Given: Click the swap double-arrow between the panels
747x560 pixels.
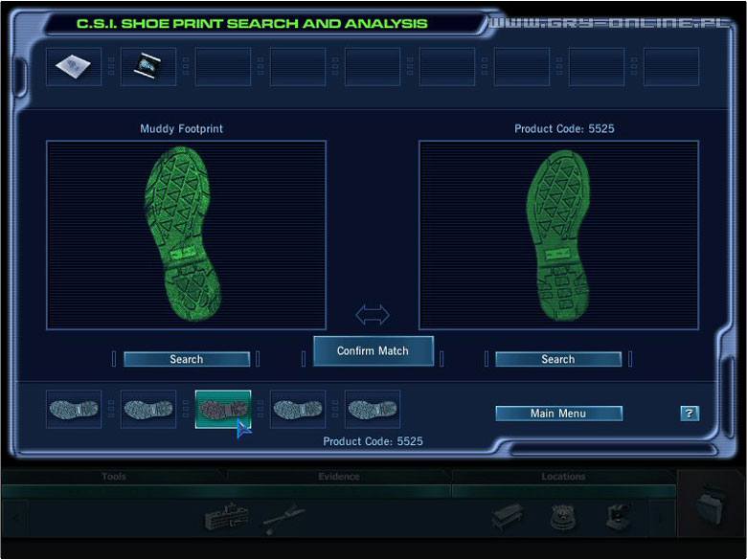Looking at the screenshot, I should (373, 315).
